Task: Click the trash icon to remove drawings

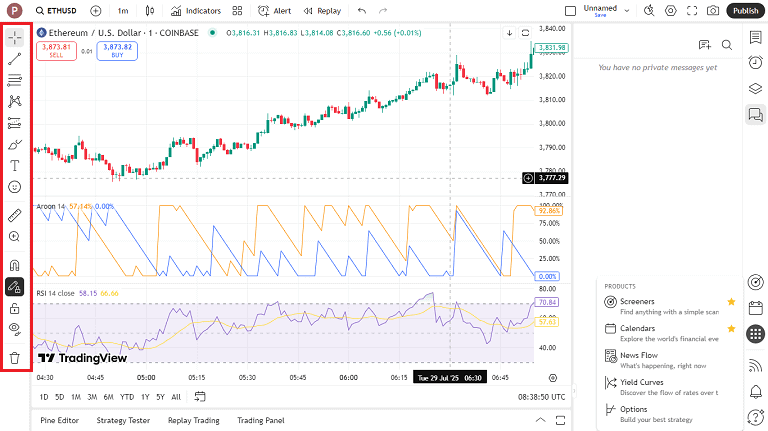Action: 15,358
